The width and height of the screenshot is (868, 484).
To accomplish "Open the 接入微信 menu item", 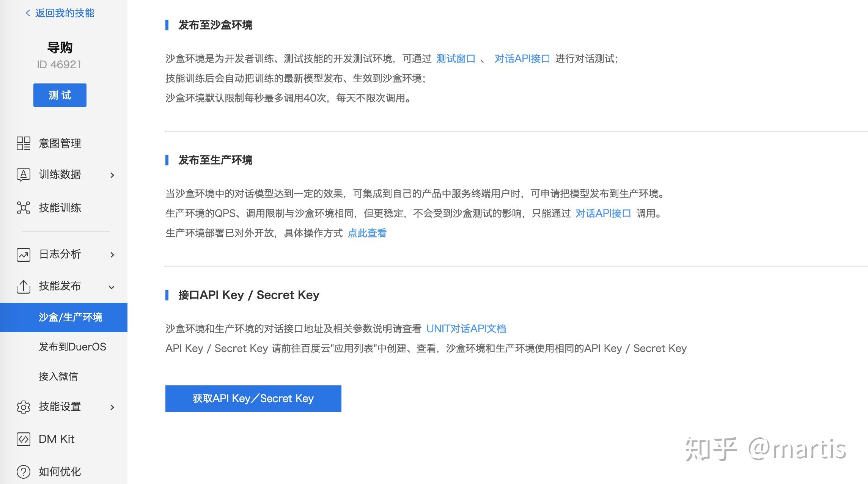I will pyautogui.click(x=58, y=376).
